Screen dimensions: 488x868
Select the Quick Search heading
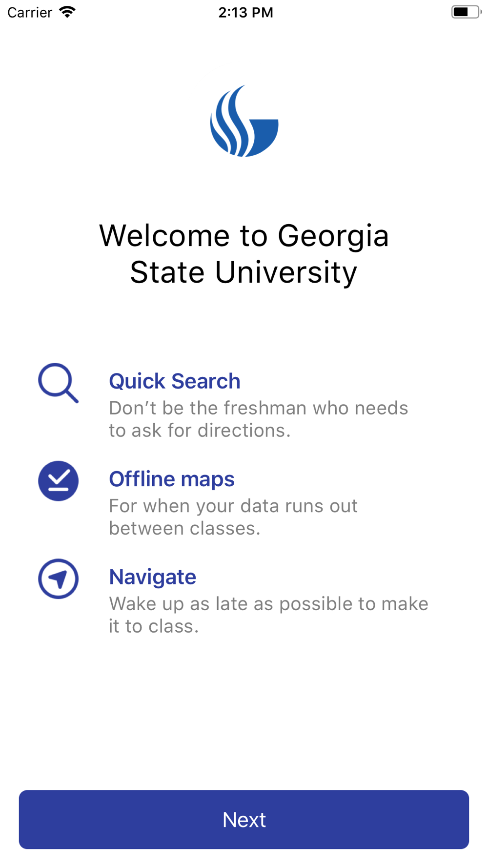click(x=174, y=381)
